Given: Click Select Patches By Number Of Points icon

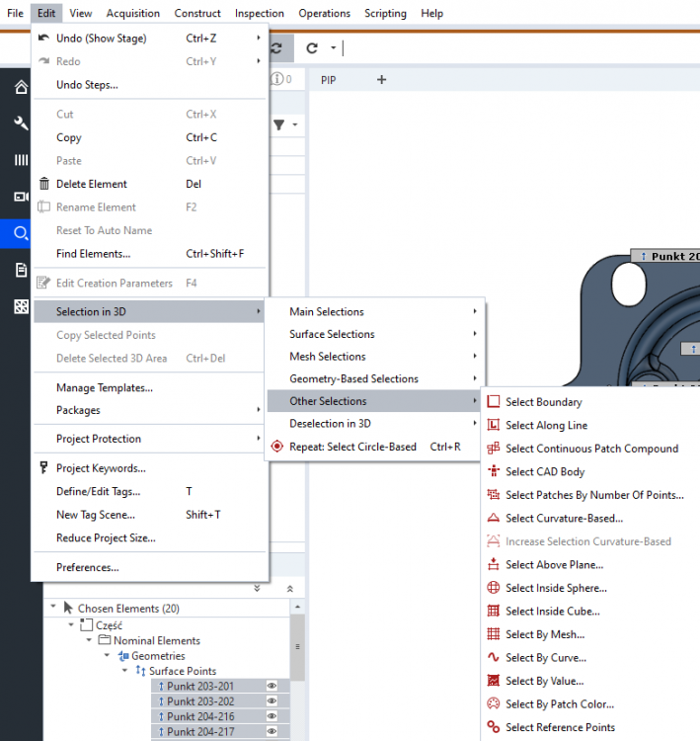Looking at the screenshot, I should 493,494.
